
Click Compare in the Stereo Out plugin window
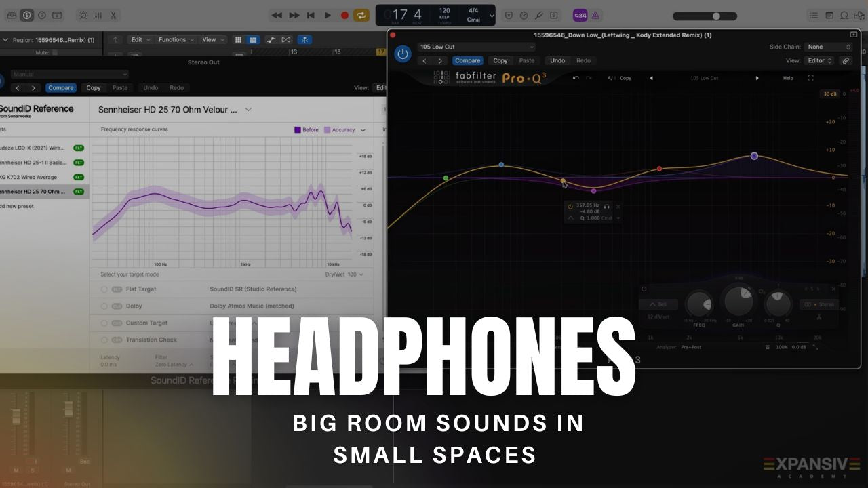click(x=60, y=88)
